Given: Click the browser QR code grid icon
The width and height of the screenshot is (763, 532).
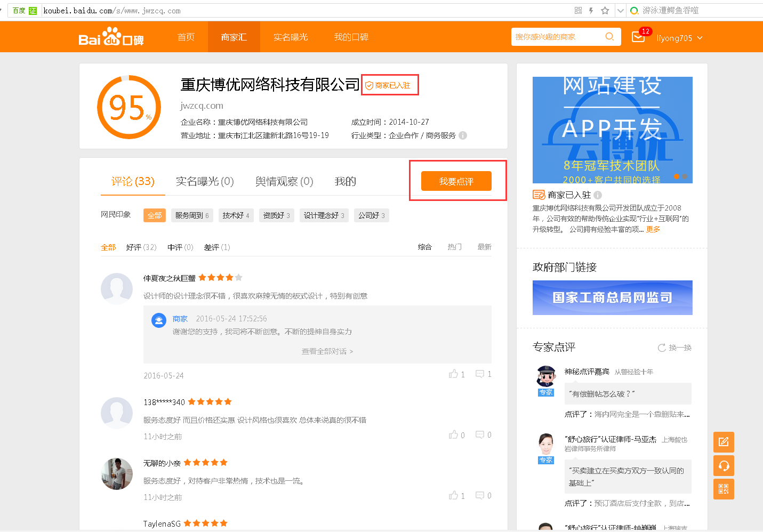Looking at the screenshot, I should 578,11.
